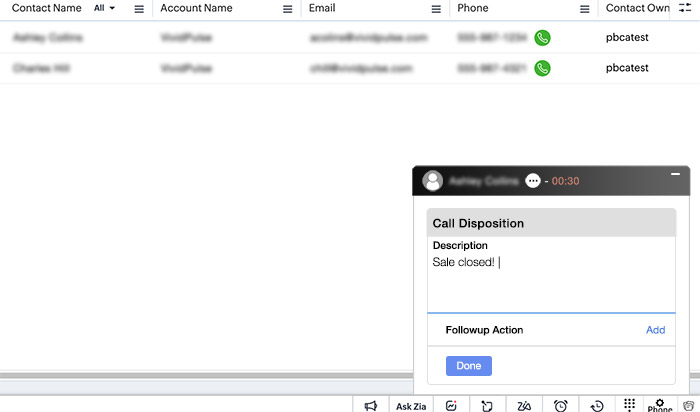Open the Email column menu

(x=436, y=9)
